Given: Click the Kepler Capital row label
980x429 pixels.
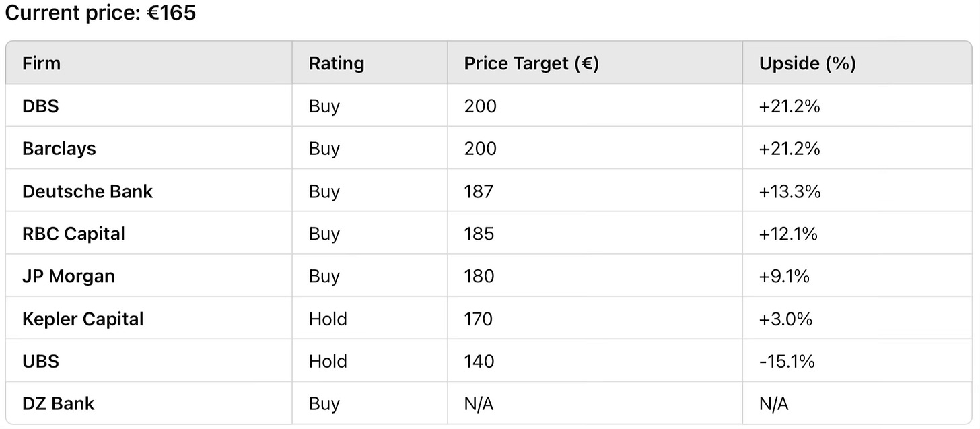Looking at the screenshot, I should [83, 319].
